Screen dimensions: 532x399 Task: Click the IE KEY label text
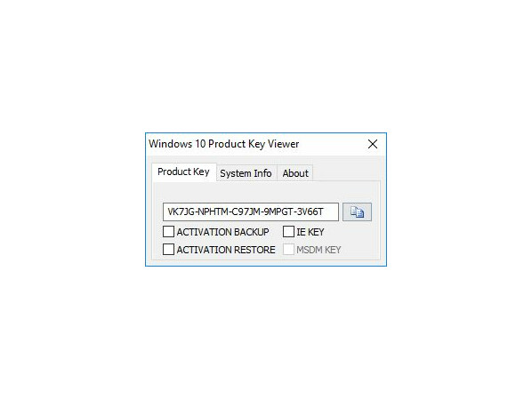(x=310, y=232)
